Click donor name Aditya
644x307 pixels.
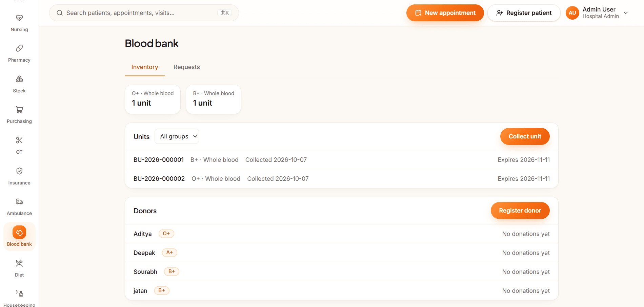click(x=142, y=234)
